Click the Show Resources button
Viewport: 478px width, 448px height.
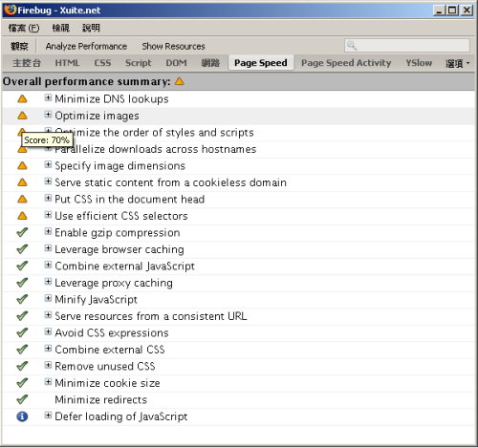173,46
